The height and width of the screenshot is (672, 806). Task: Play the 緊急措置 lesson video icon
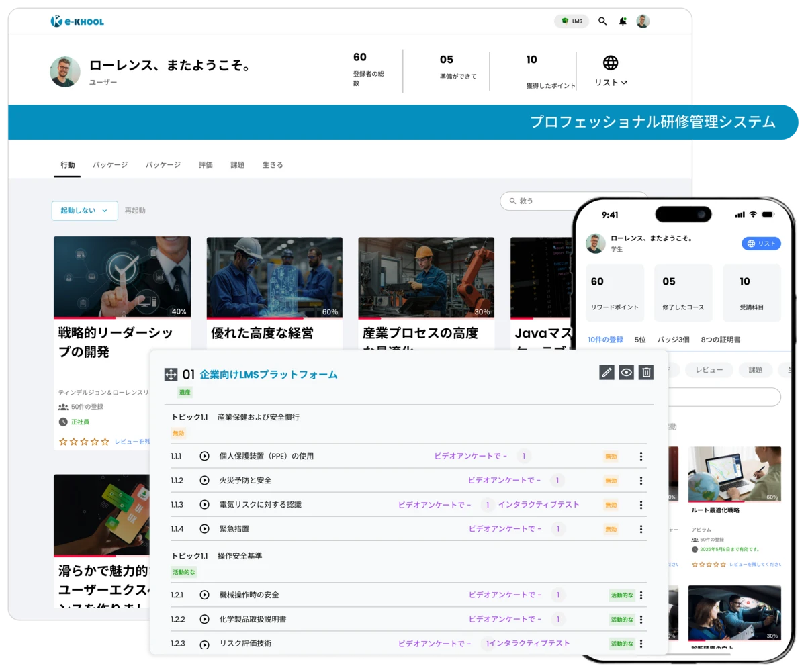click(205, 528)
